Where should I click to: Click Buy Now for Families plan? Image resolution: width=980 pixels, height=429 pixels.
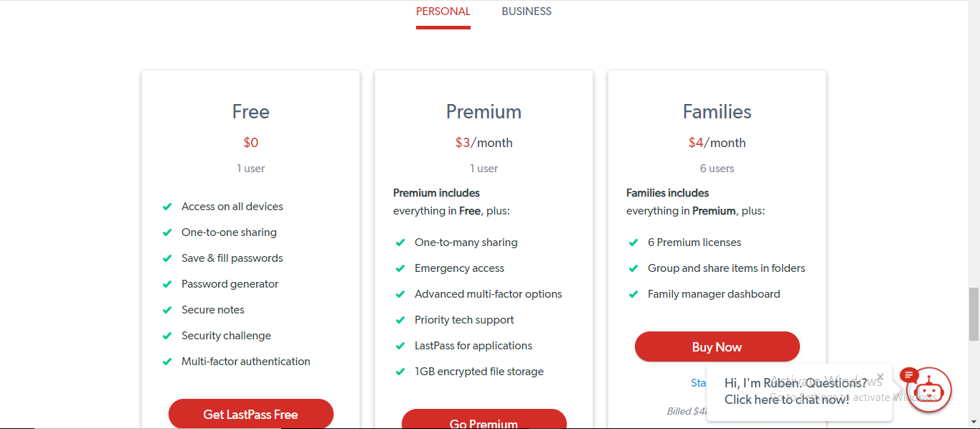(717, 347)
